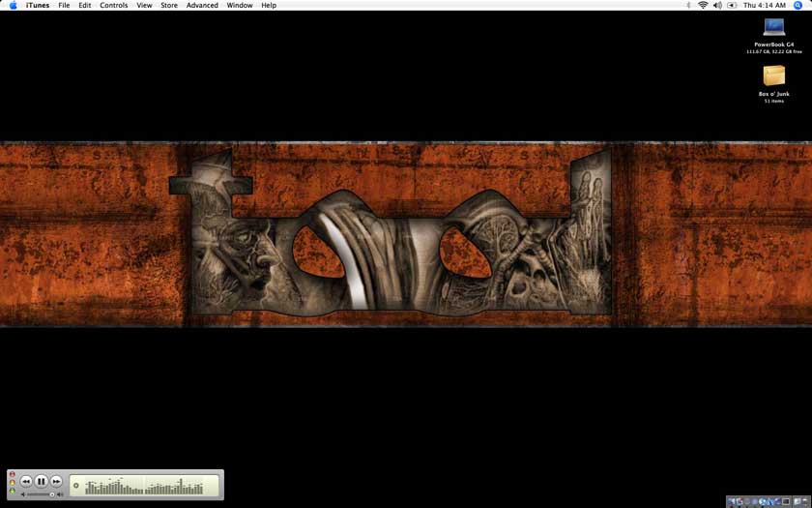Open the Apple menu

pos(13,5)
